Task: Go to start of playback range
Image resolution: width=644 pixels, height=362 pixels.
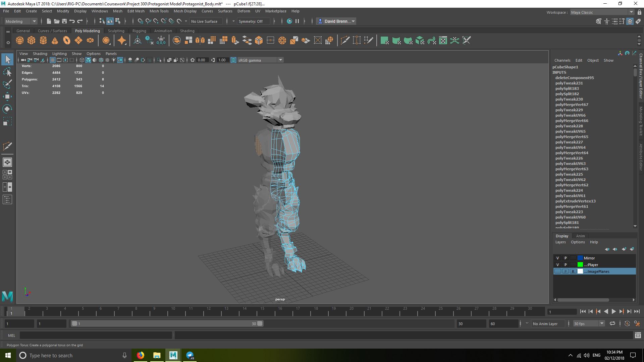Action: [x=583, y=311]
